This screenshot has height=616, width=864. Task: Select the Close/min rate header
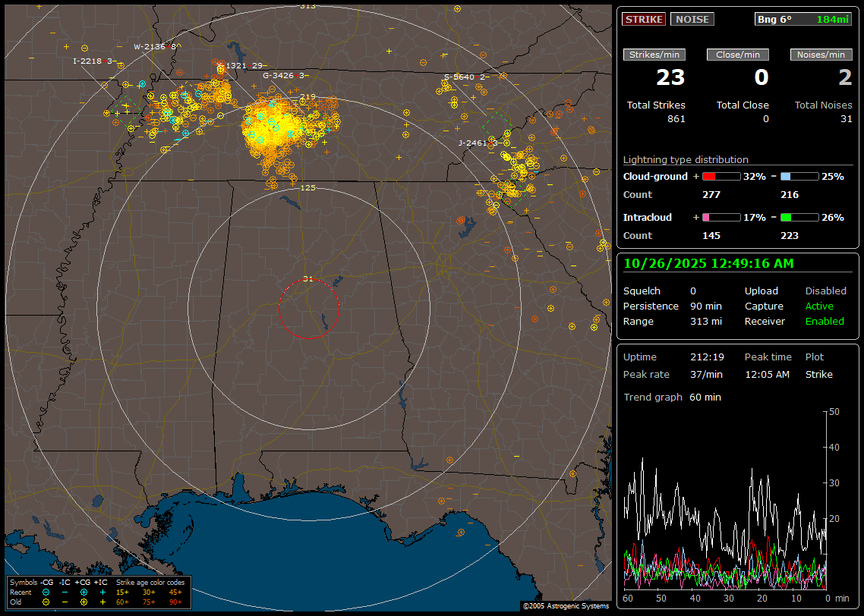point(738,55)
